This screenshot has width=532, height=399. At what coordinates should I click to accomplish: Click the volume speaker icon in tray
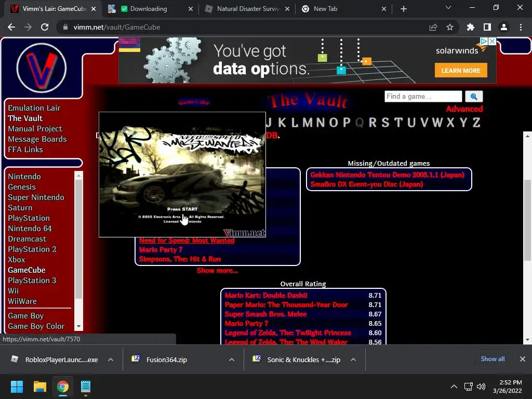481,387
